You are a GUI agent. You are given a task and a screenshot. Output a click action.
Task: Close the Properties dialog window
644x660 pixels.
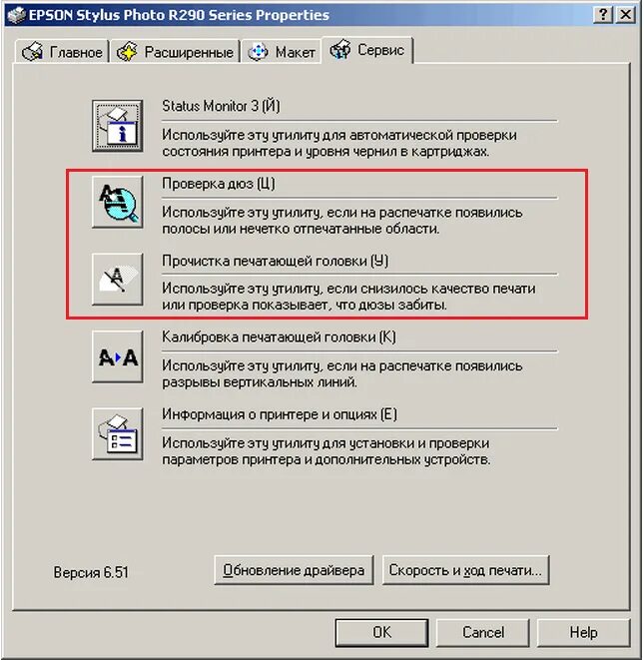pos(625,15)
